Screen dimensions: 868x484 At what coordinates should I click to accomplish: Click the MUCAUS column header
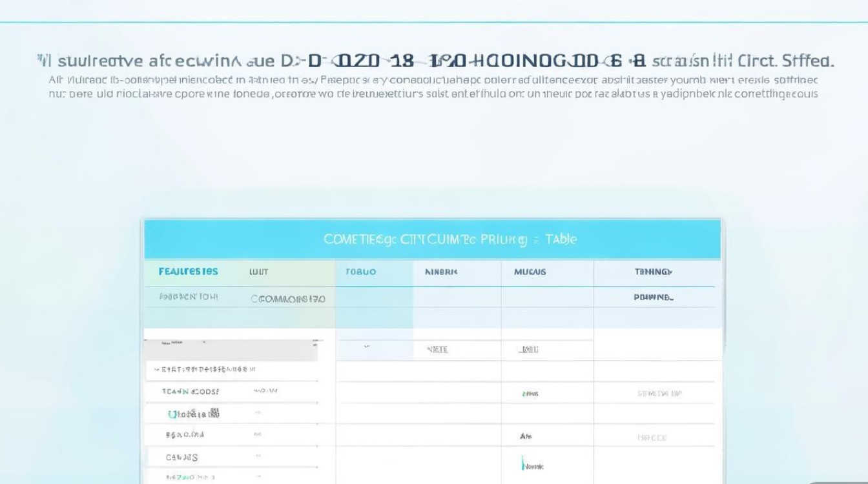click(x=530, y=272)
